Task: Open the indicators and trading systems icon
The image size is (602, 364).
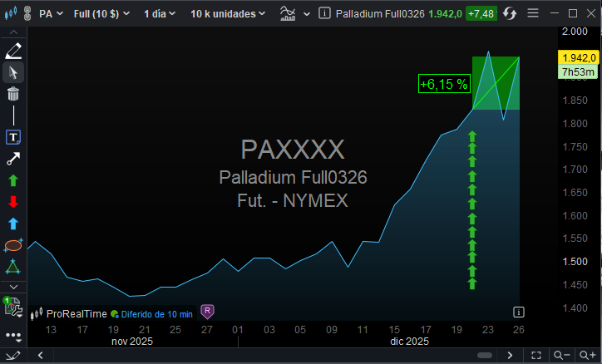Action: pyautogui.click(x=288, y=13)
